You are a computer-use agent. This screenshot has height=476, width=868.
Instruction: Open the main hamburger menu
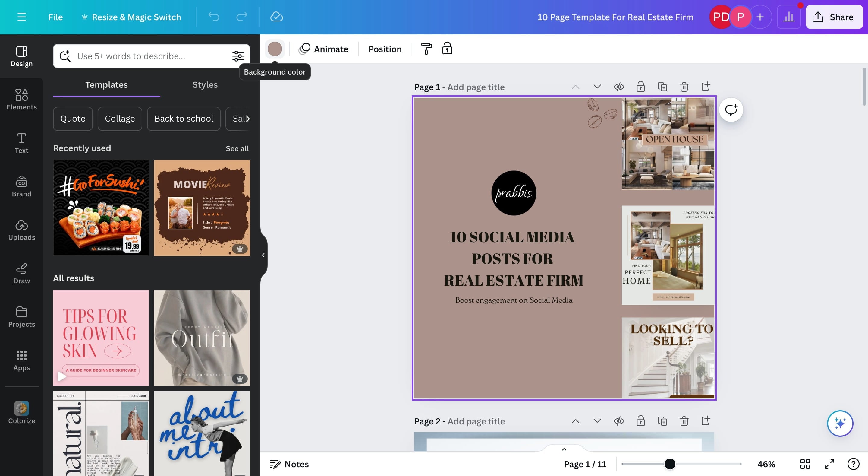click(x=22, y=17)
